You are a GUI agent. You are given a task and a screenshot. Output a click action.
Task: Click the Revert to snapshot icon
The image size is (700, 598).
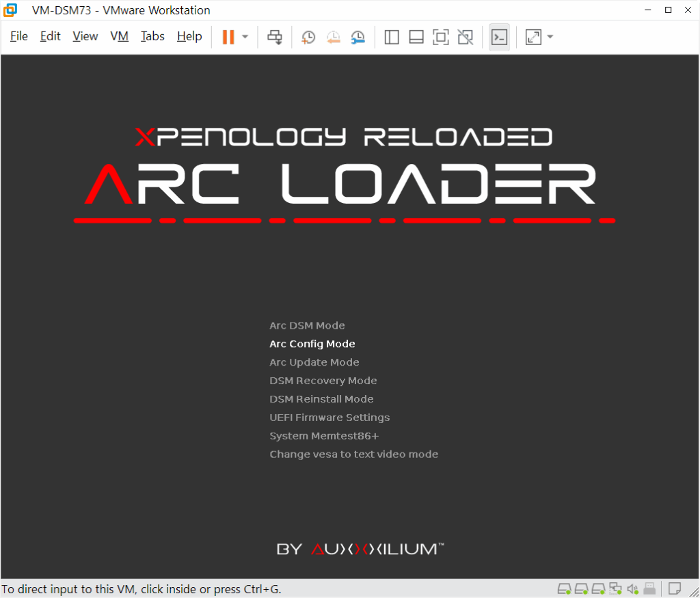[333, 37]
